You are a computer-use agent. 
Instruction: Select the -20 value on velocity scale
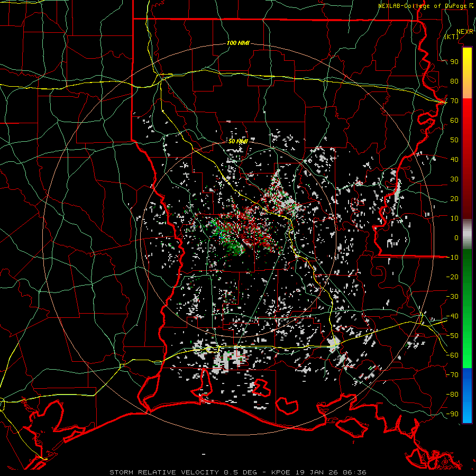[x=452, y=277]
